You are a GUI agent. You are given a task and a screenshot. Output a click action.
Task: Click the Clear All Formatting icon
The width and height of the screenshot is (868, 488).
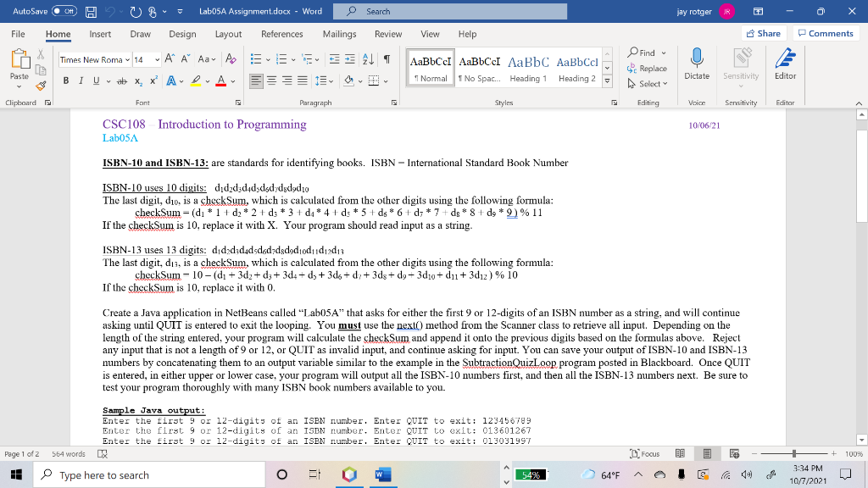(231, 58)
